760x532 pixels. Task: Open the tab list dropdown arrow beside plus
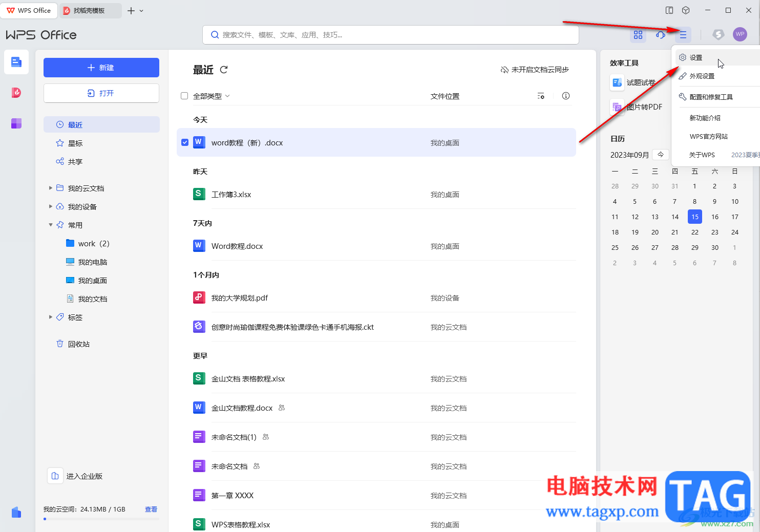pos(142,11)
